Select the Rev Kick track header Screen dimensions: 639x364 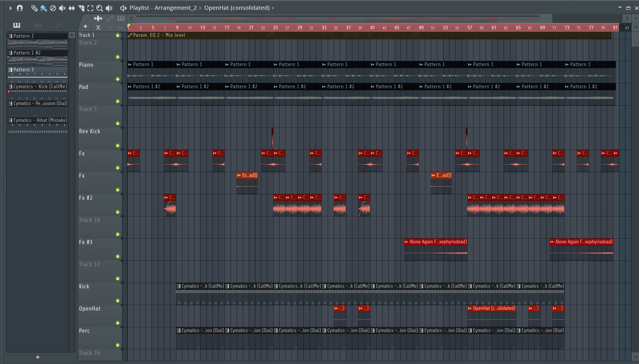[100, 139]
